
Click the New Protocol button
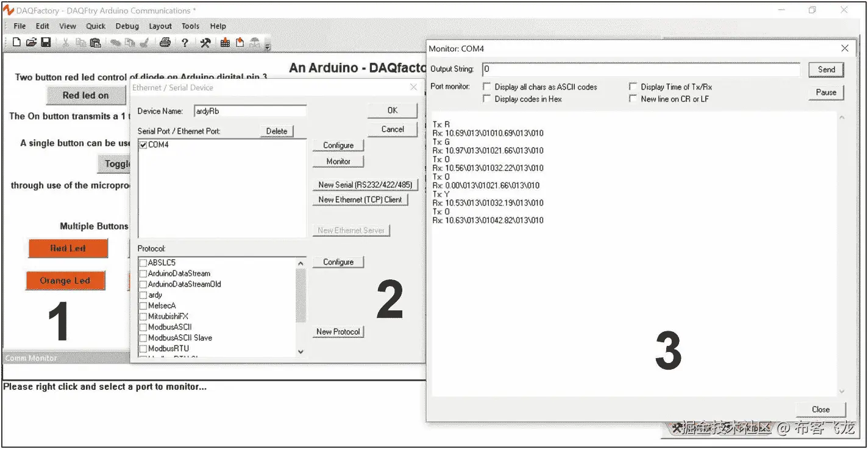(338, 332)
